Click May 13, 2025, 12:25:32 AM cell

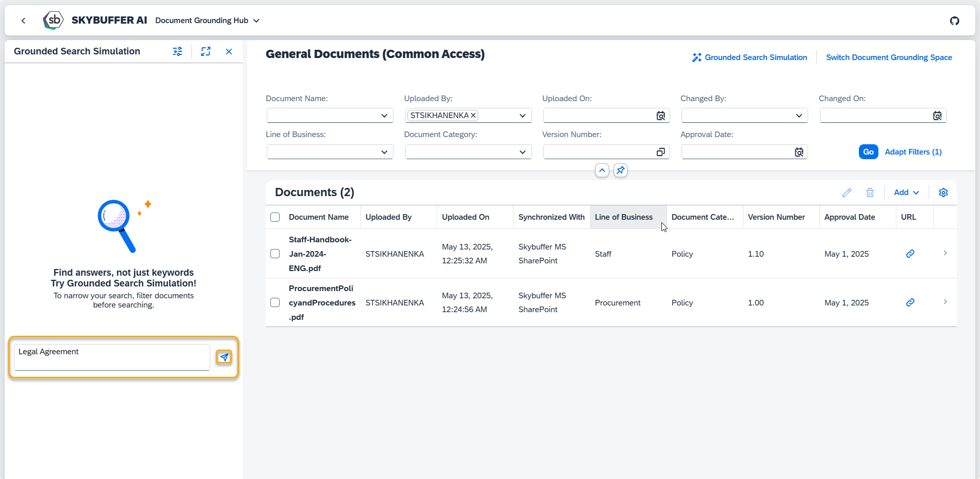click(467, 254)
